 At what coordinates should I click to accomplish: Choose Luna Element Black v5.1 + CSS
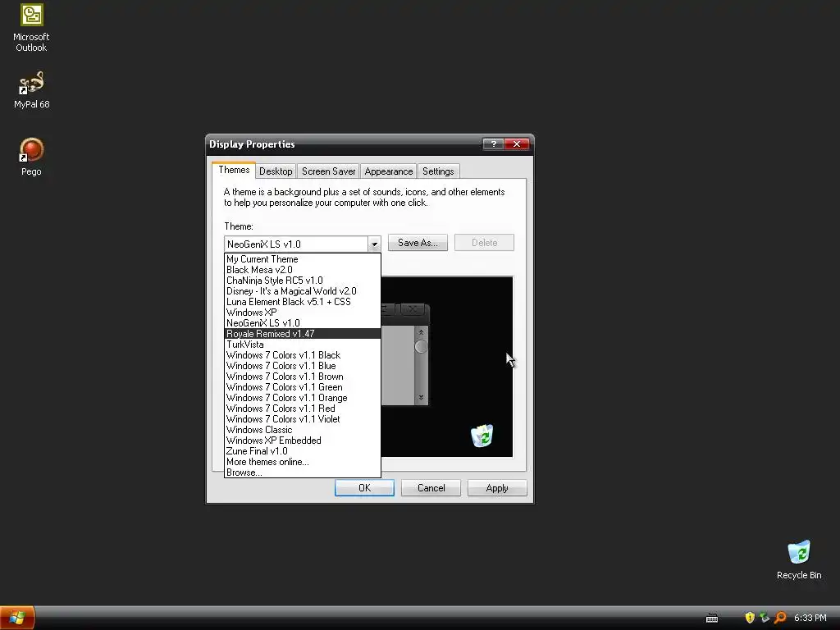(x=302, y=302)
